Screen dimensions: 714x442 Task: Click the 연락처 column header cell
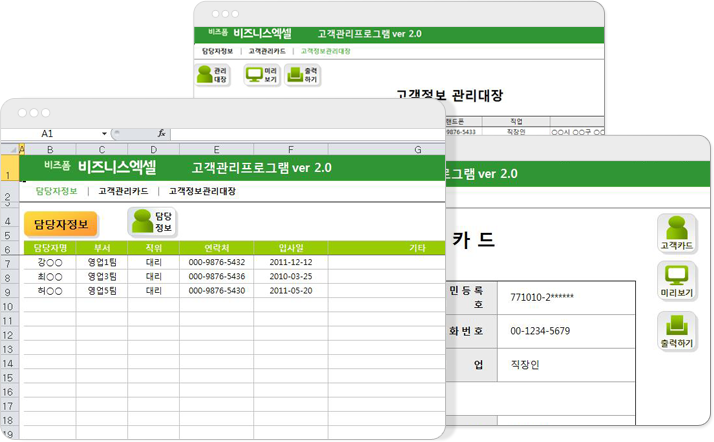216,248
